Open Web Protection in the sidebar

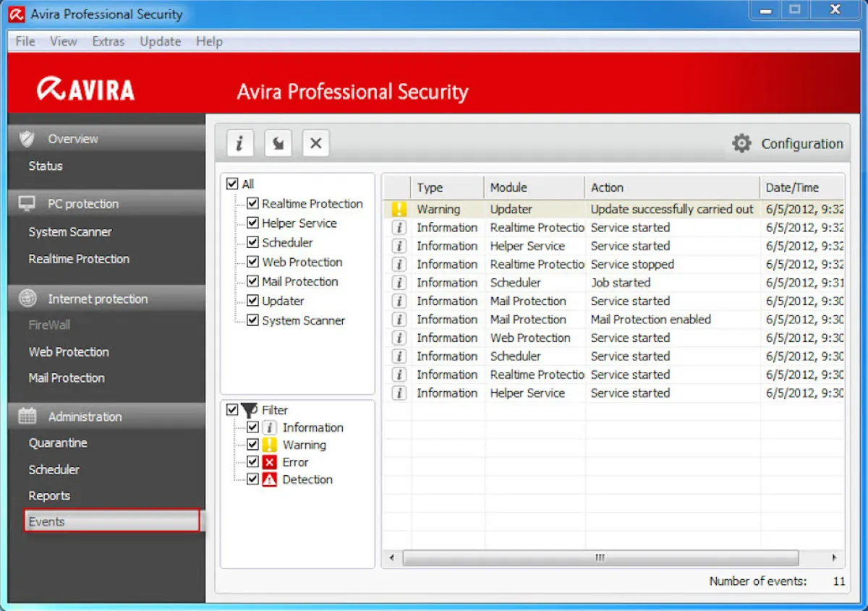69,352
